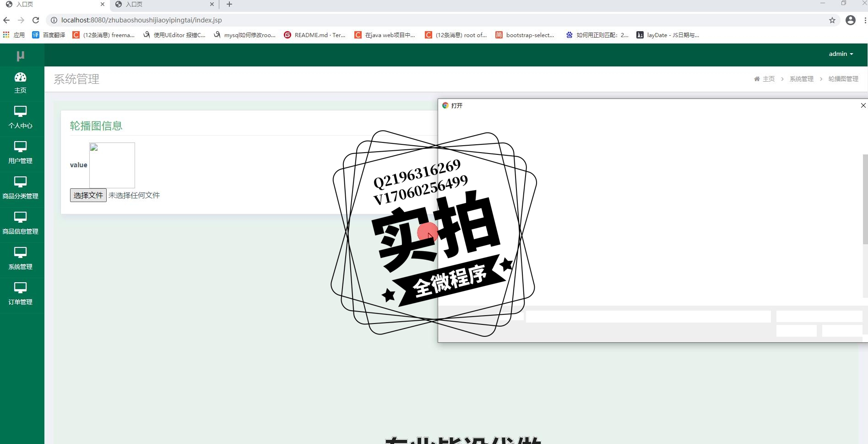Open a new browser tab
868x444 pixels.
[229, 4]
